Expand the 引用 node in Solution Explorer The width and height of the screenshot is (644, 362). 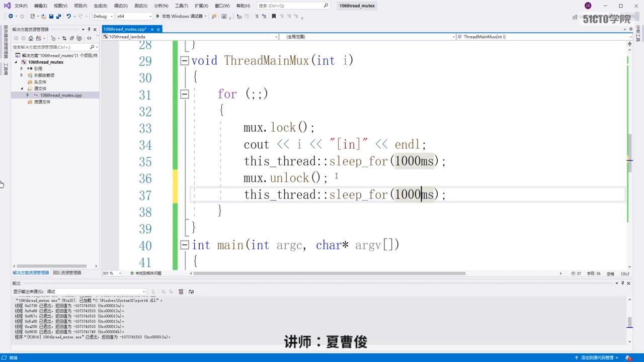(21, 68)
